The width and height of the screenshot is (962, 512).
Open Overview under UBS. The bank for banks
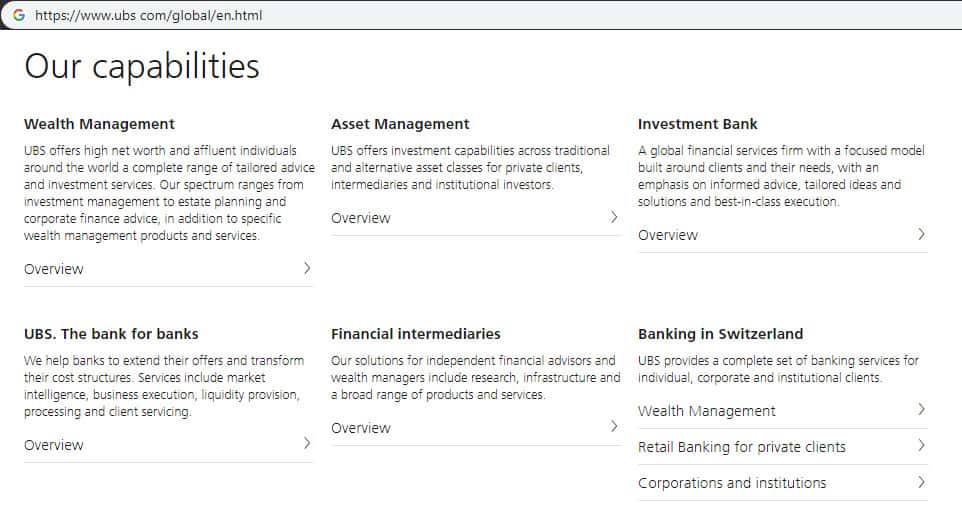(54, 445)
